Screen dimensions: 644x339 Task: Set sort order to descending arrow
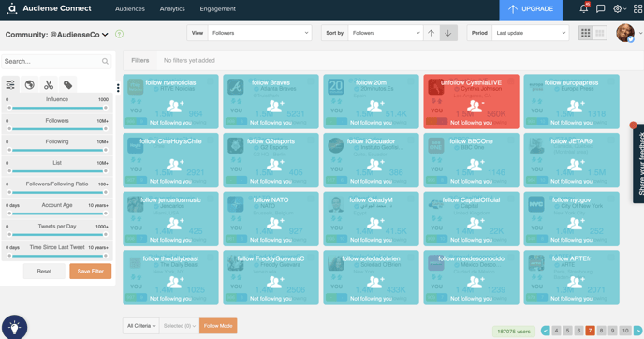448,33
